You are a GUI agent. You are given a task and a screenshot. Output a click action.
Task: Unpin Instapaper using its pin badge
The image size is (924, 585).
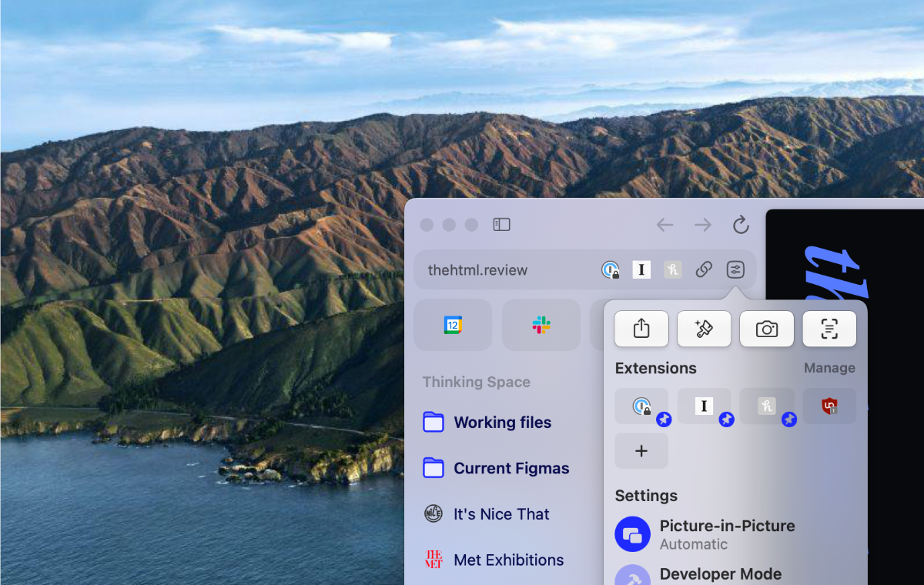click(x=726, y=420)
